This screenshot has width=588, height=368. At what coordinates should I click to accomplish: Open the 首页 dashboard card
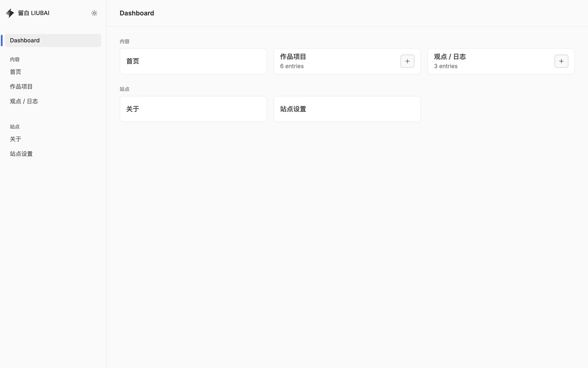[193, 61]
